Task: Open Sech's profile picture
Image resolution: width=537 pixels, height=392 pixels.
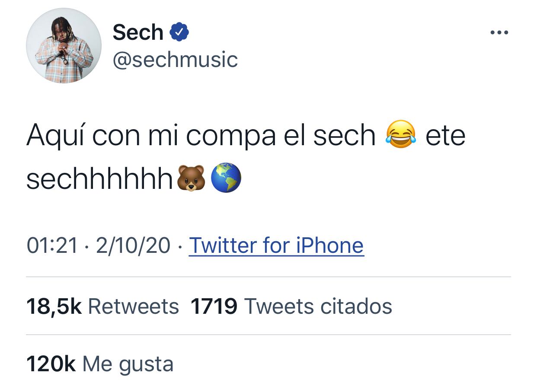Action: [64, 45]
